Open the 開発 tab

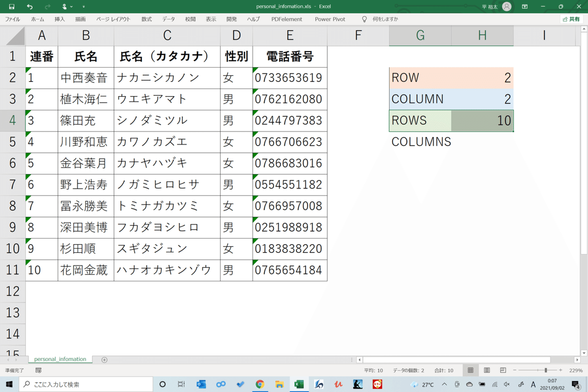tap(231, 19)
